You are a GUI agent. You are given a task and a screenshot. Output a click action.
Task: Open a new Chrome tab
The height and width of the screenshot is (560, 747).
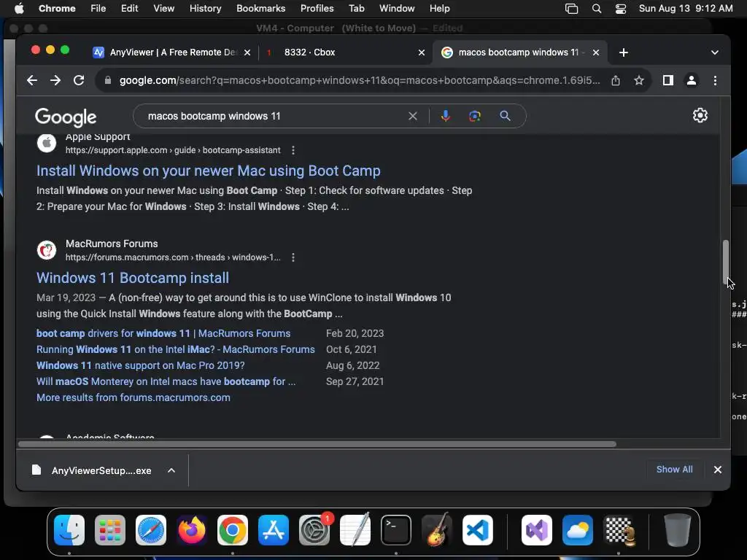(623, 52)
